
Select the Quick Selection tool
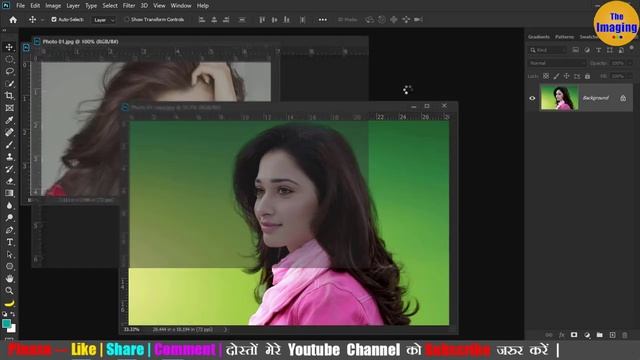[x=9, y=84]
